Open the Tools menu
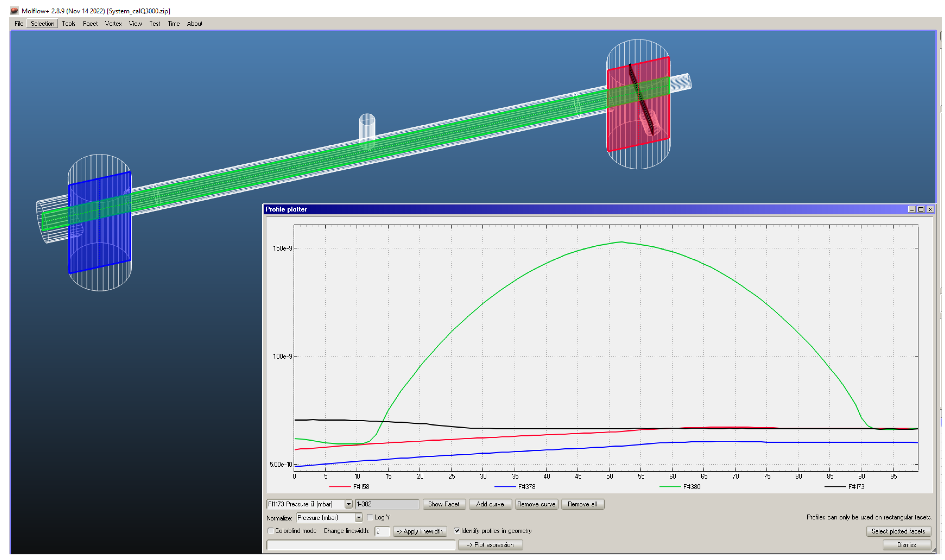The image size is (945, 560). tap(69, 24)
